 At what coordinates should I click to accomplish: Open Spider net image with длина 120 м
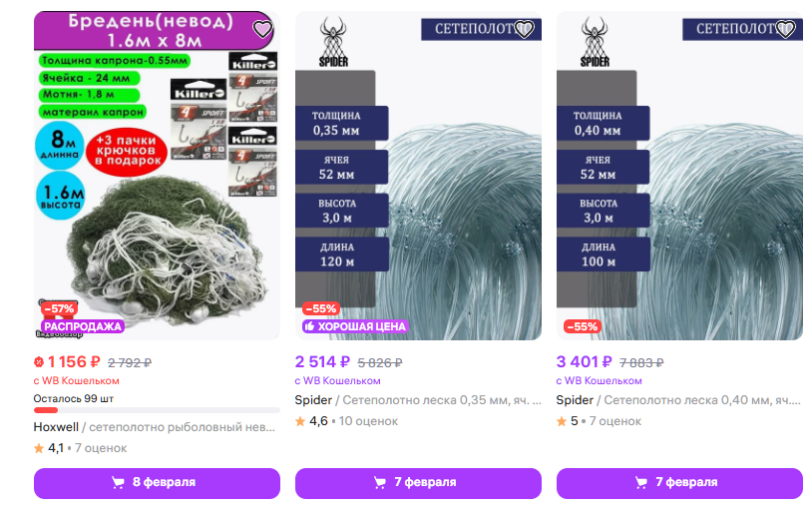coord(418,176)
